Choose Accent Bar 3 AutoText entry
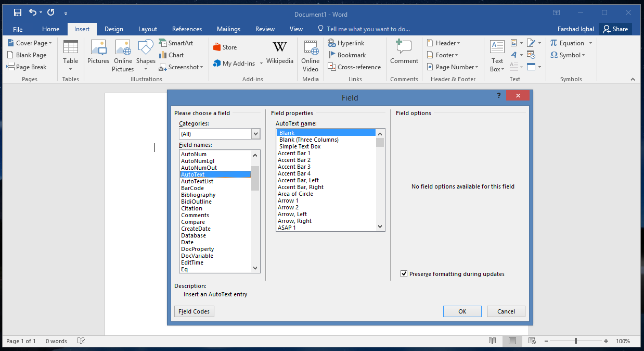Image resolution: width=644 pixels, height=351 pixels. pos(294,167)
